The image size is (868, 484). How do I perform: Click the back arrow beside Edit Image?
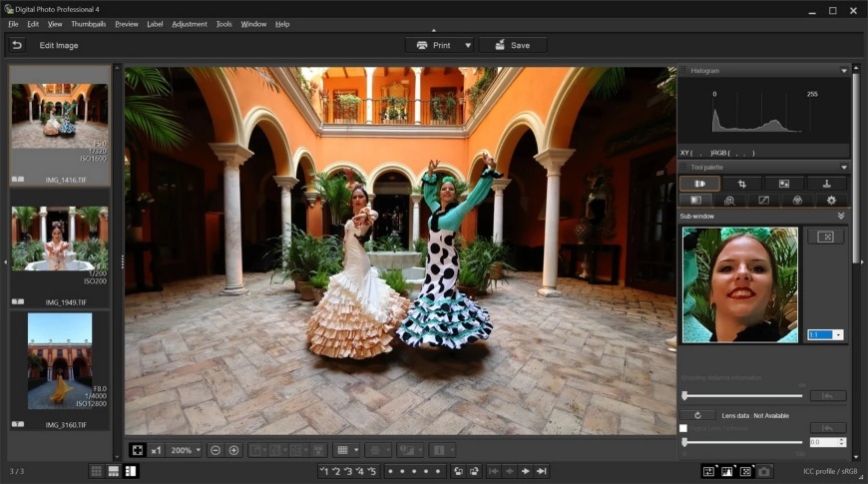coord(17,45)
